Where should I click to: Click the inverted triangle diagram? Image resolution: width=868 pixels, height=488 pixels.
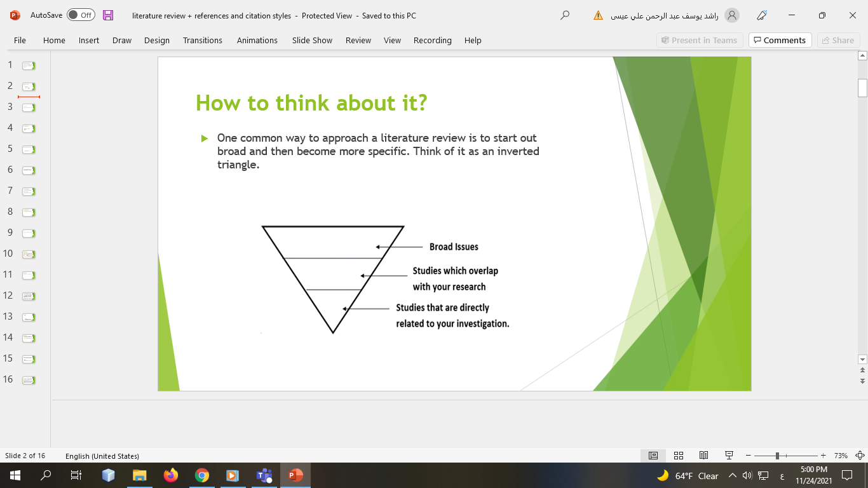point(333,278)
